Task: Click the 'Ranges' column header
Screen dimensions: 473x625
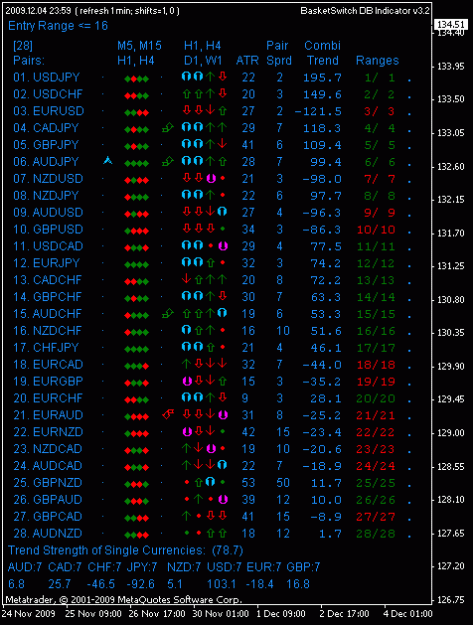Action: [x=377, y=61]
